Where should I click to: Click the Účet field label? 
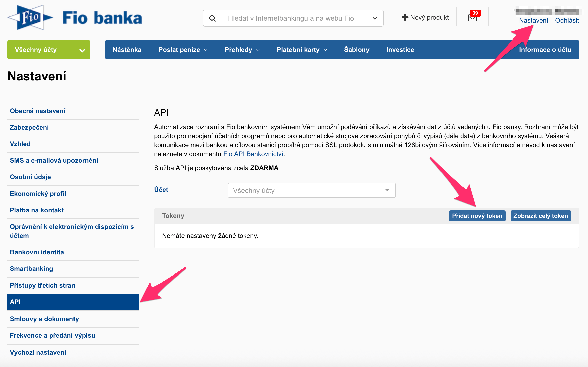pos(161,190)
